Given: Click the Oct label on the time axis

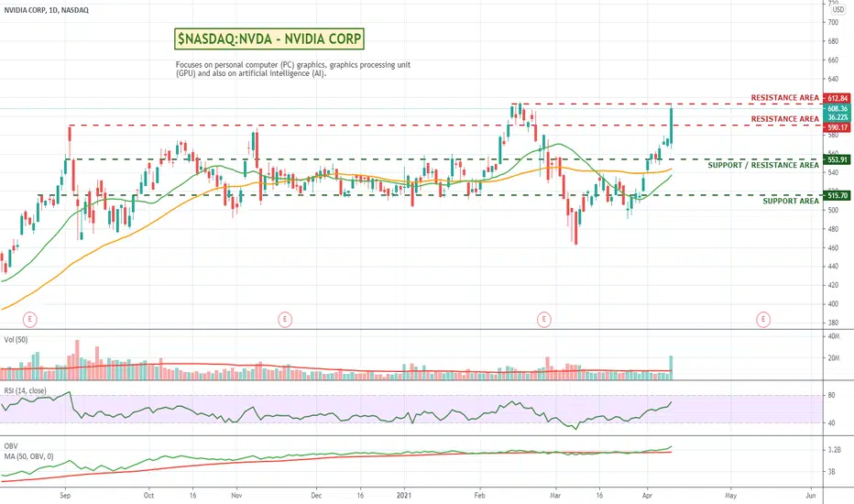Looking at the screenshot, I should click(x=148, y=495).
